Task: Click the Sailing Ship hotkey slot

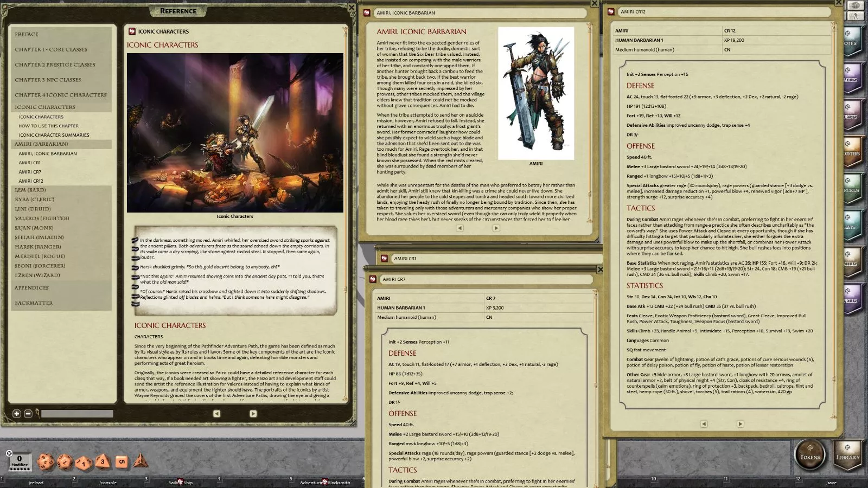Action: 180,482
